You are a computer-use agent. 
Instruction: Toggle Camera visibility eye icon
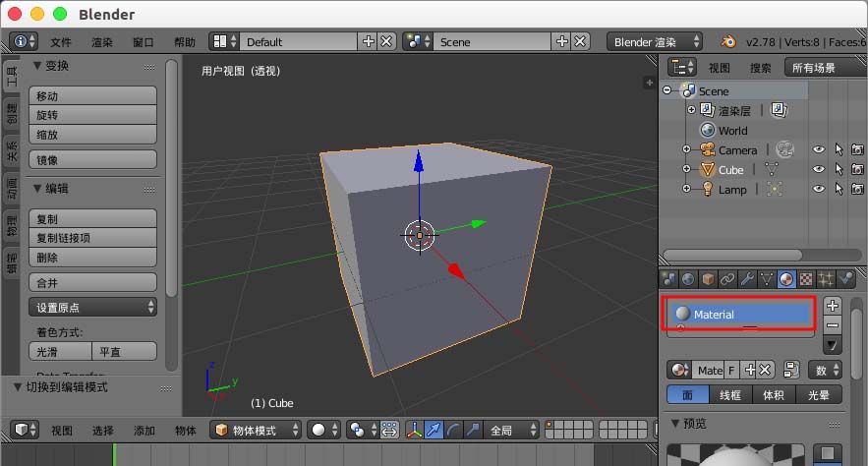[819, 149]
